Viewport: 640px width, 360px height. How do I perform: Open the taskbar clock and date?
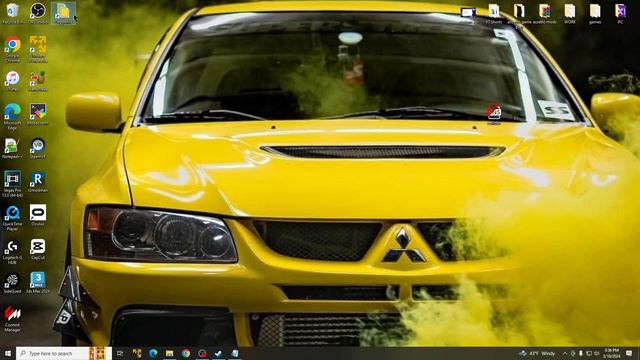coord(611,353)
